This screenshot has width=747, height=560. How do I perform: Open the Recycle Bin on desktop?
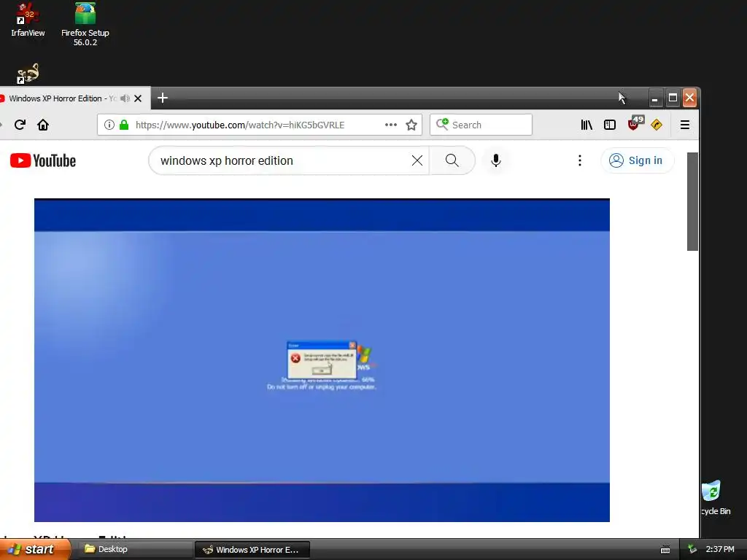coord(715,498)
